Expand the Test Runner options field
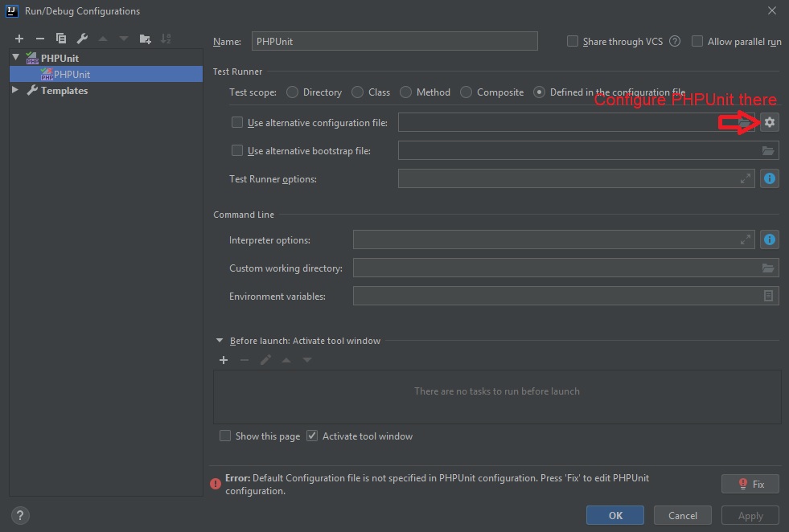Viewport: 789px width, 532px height. pos(746,178)
